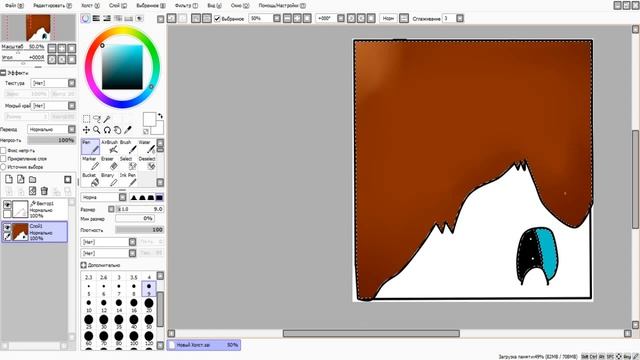Expand the Дополнительно brush settings section
The width and height of the screenshot is (640, 360).
tap(84, 265)
